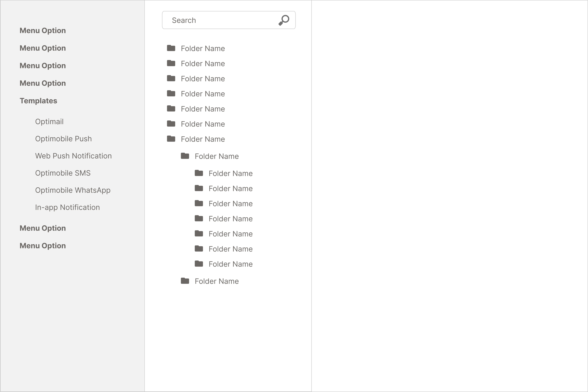Go to Optimobile SMS templates
588x392 pixels.
pyautogui.click(x=63, y=173)
